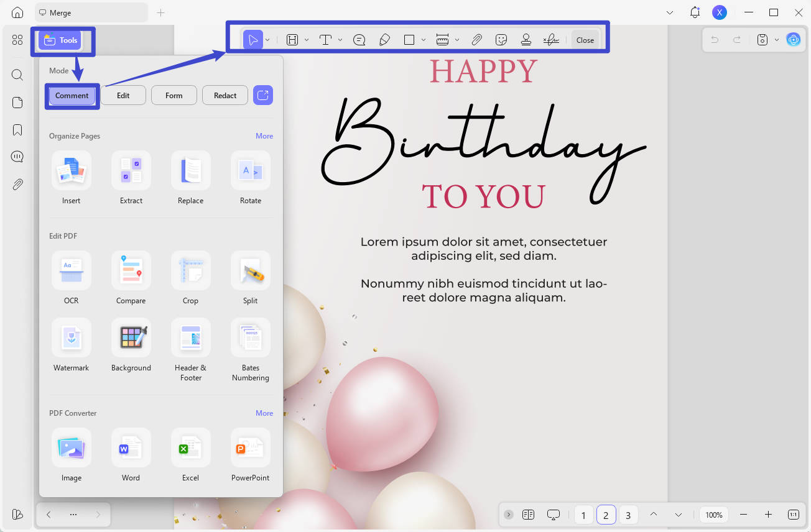Expand the cursor tool dropdown arrow

[x=267, y=40]
